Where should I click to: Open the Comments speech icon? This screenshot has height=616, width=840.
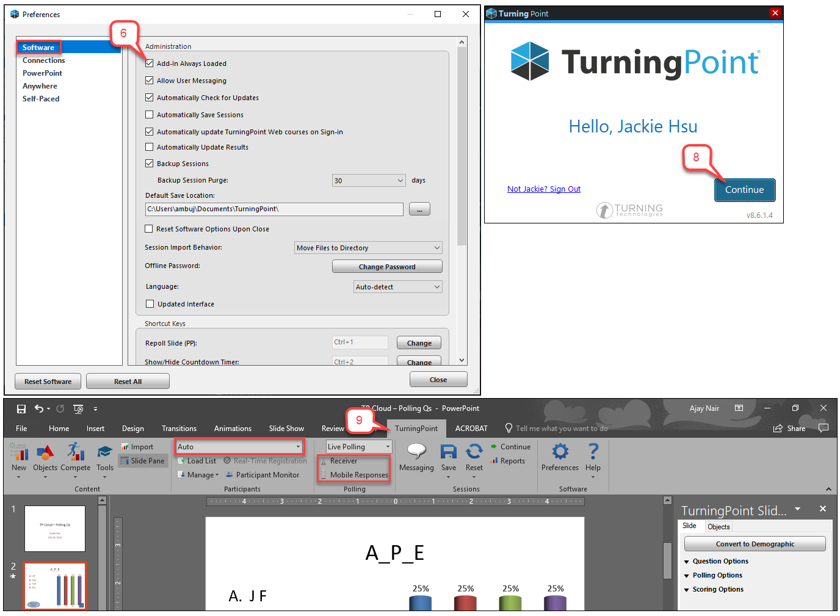[x=824, y=428]
